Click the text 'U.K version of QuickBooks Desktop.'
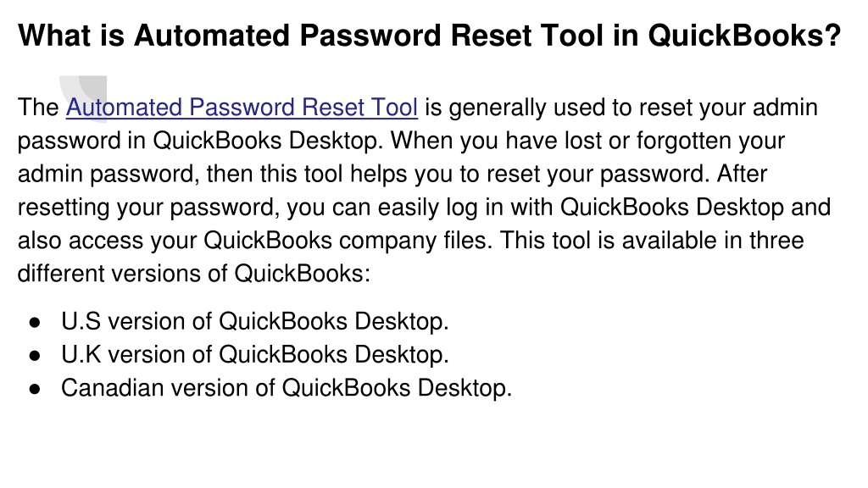 254,355
